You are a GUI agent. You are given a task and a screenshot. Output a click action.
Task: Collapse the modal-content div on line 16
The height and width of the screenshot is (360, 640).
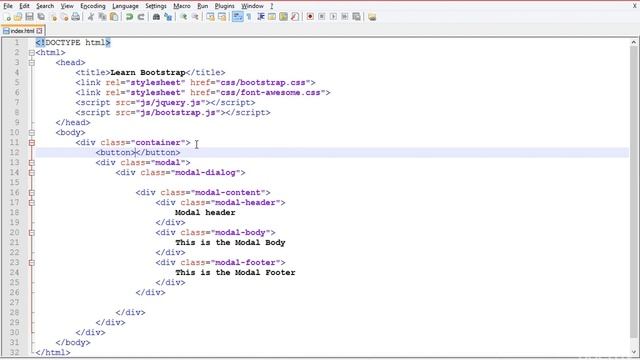point(32,193)
